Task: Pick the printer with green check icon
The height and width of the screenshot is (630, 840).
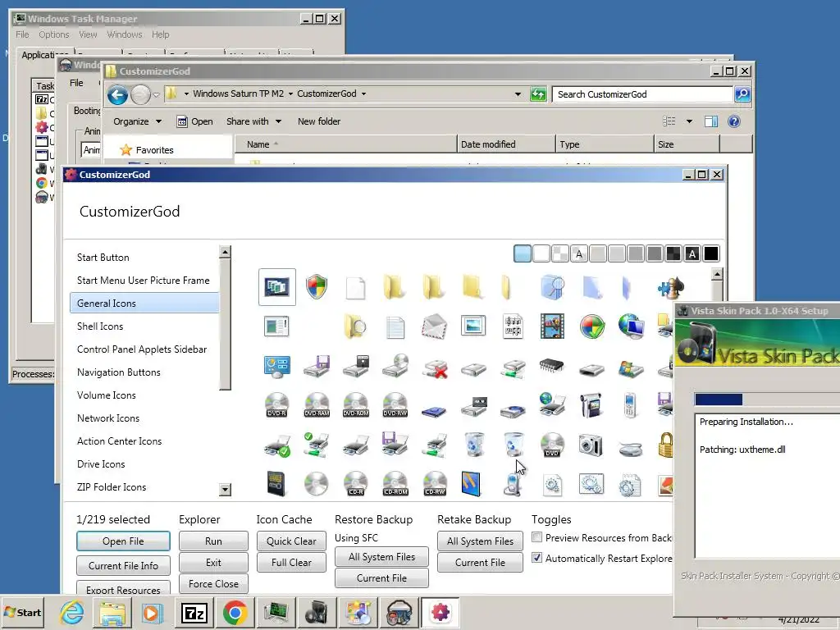Action: (277, 445)
